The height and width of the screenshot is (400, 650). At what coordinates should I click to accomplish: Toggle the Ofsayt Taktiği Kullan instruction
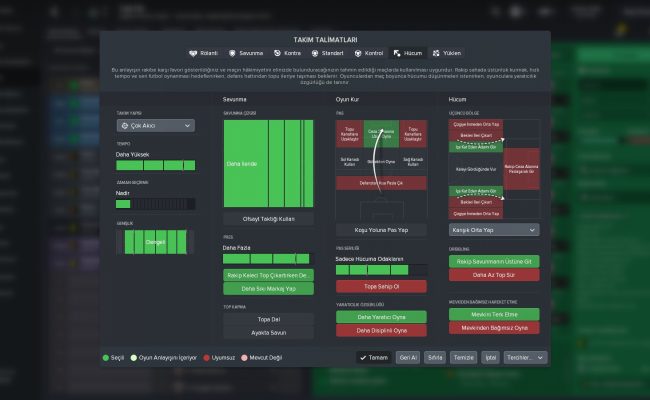click(265, 219)
